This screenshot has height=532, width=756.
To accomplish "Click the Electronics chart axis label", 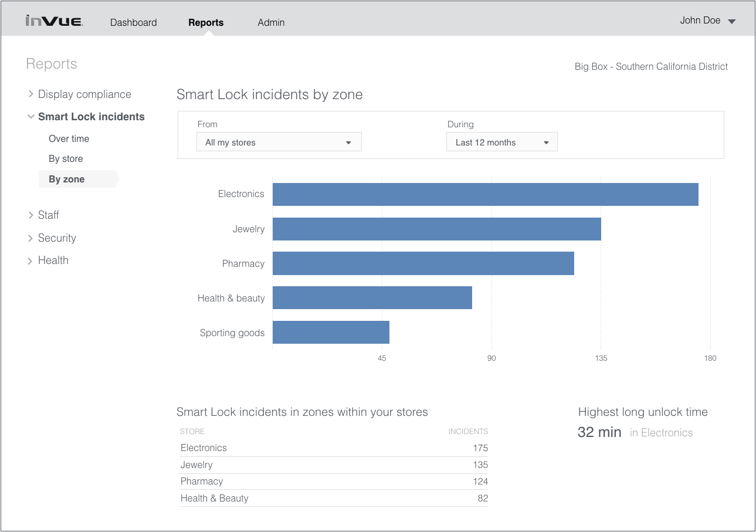I will pos(241,194).
